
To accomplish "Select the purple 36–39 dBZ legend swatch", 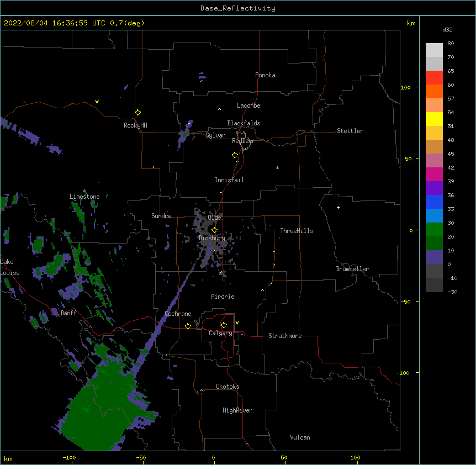I will point(434,188).
